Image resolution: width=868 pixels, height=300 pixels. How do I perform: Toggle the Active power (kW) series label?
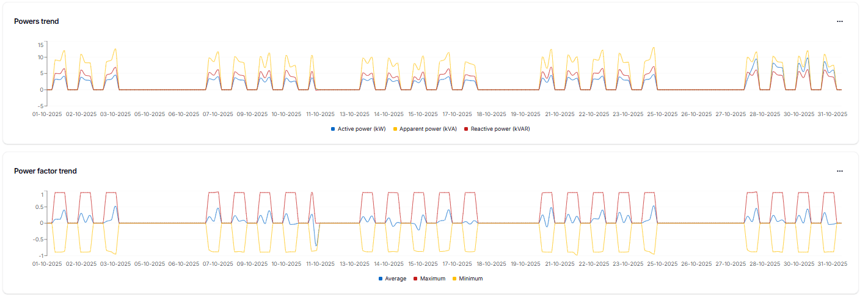[362, 129]
